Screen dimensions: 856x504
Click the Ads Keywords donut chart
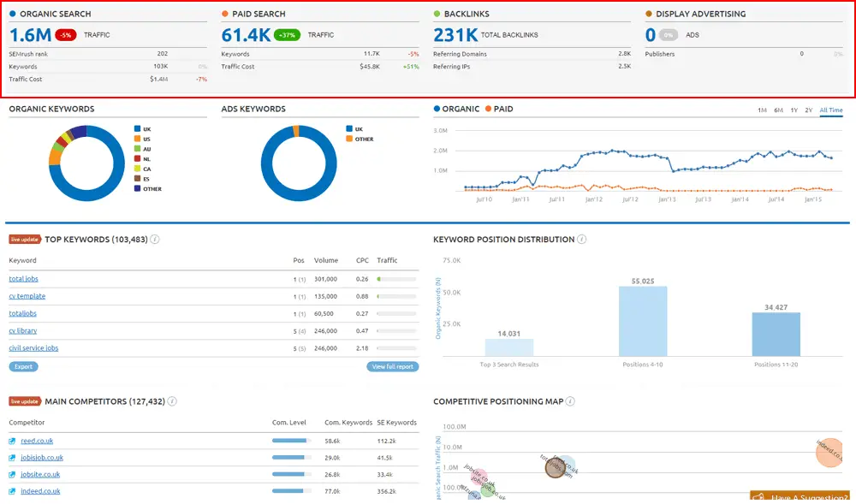[x=299, y=163]
